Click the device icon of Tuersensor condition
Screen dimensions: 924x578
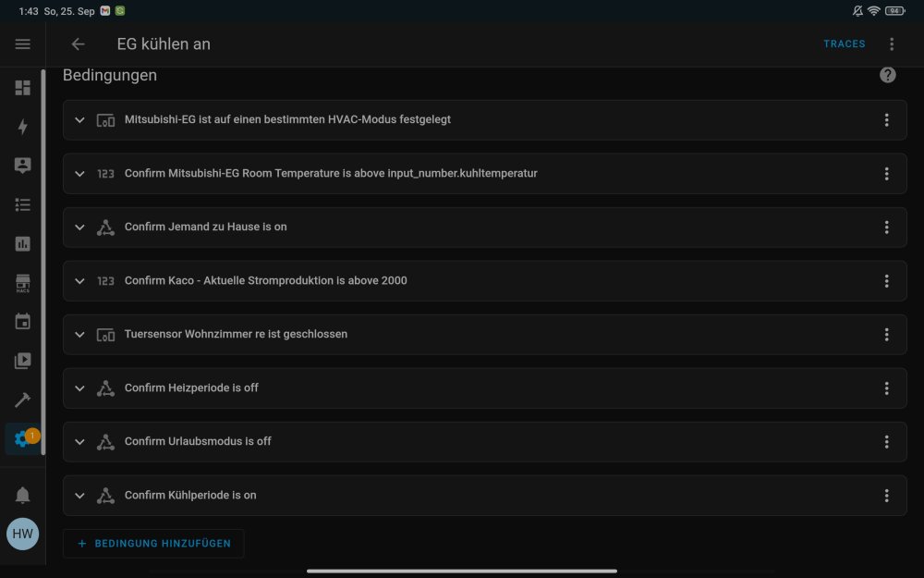105,335
